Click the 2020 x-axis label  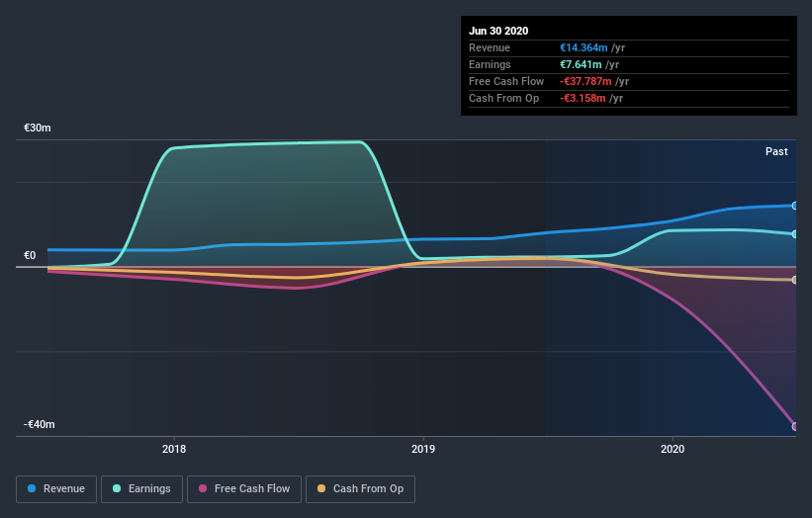click(x=673, y=449)
